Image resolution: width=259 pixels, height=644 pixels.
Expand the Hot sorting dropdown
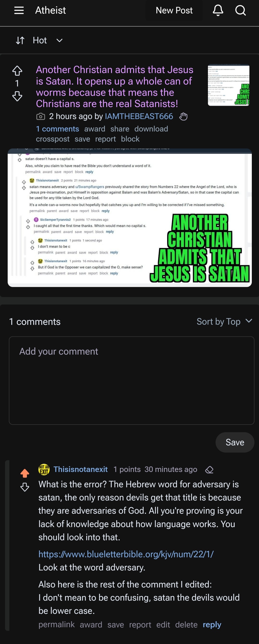[x=59, y=40]
